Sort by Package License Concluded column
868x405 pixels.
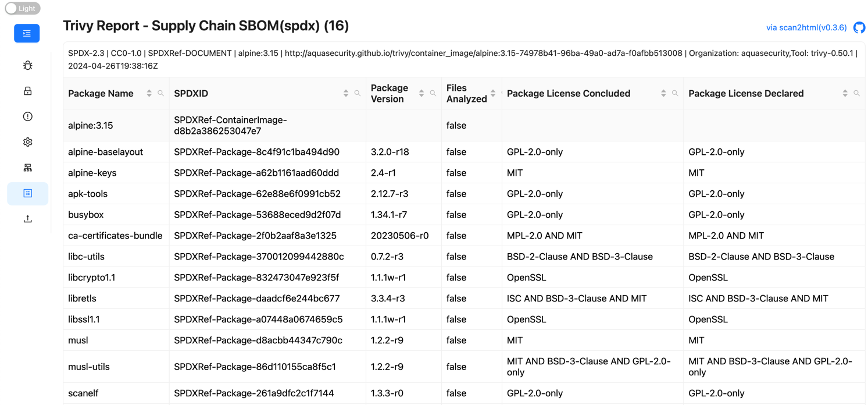point(663,93)
